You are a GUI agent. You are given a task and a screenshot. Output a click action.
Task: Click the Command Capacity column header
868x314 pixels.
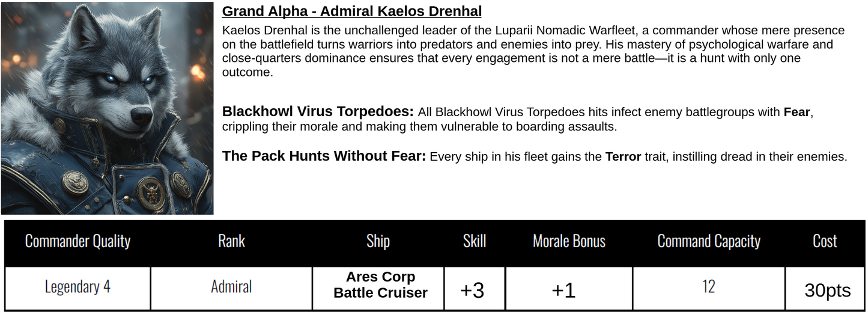(709, 241)
